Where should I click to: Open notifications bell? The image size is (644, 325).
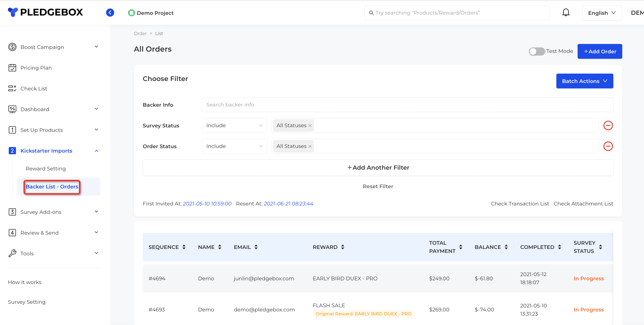566,13
